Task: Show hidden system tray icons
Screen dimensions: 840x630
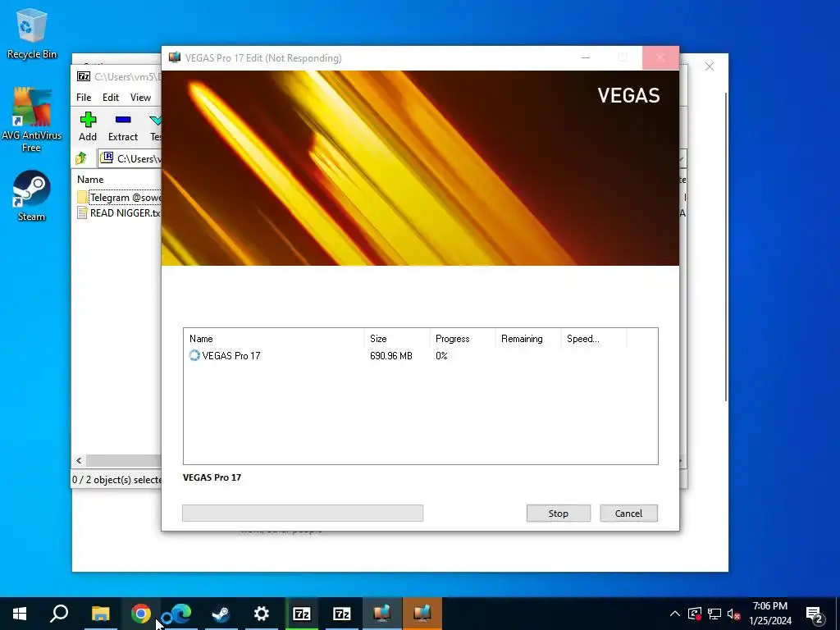Action: pos(675,614)
